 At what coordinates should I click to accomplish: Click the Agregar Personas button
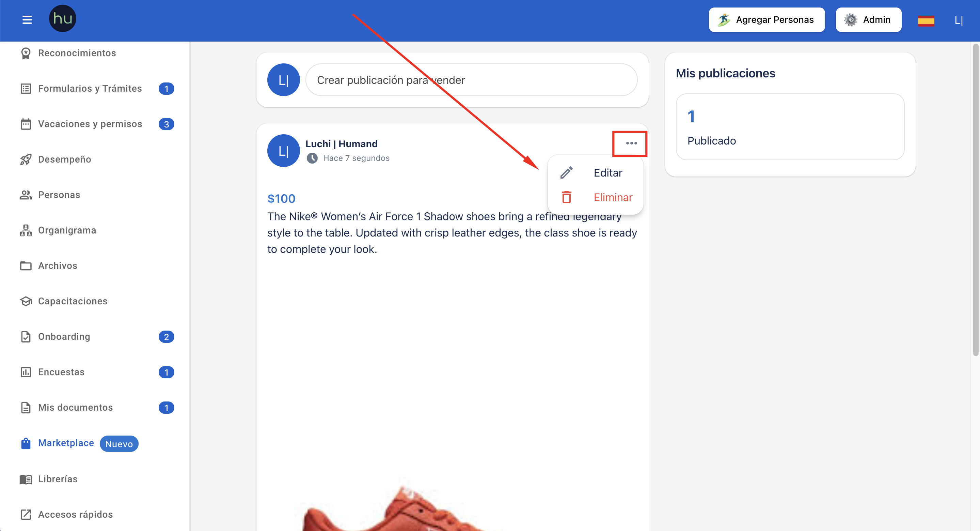tap(766, 20)
